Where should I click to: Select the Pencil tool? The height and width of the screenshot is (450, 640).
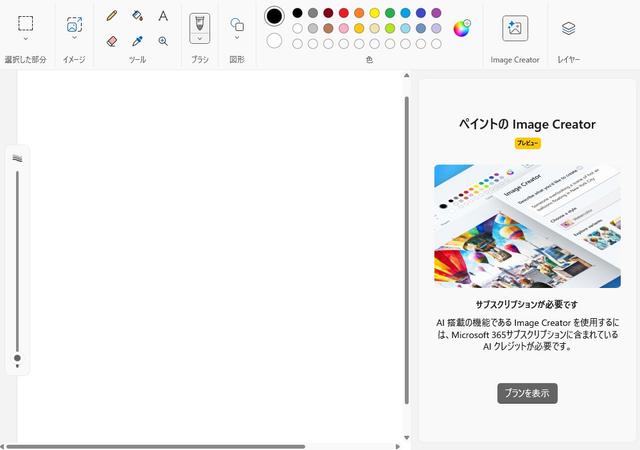coord(111,16)
